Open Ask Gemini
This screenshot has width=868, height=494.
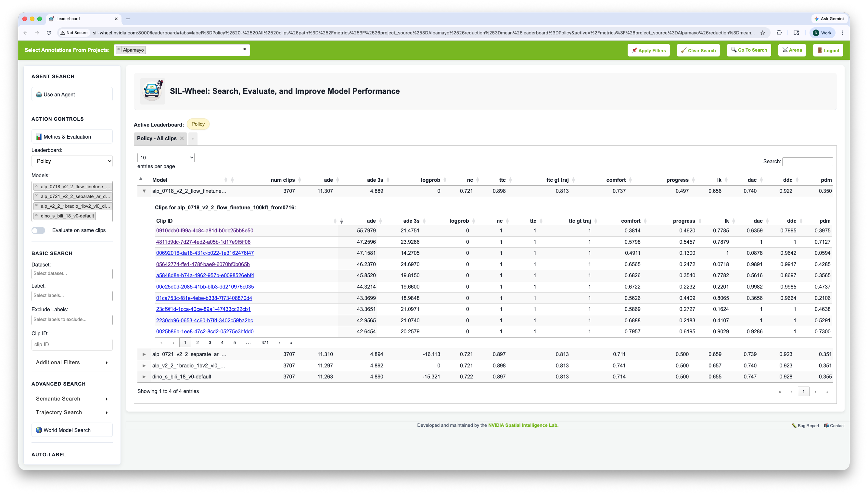(x=829, y=19)
